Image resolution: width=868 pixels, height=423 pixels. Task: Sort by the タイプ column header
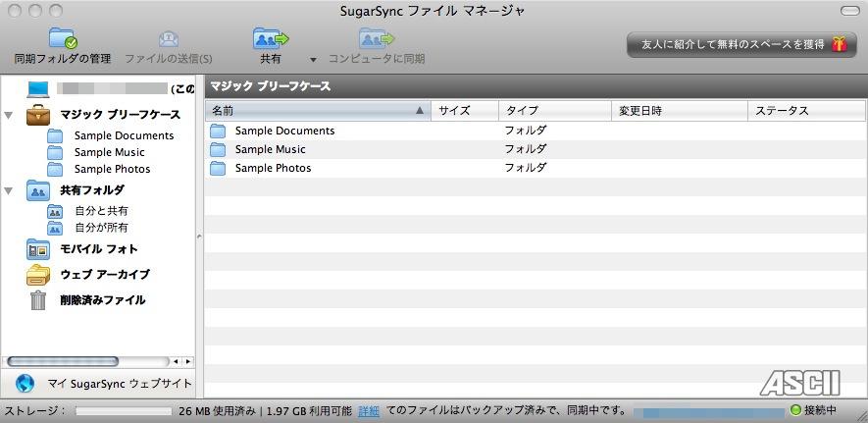pyautogui.click(x=555, y=111)
